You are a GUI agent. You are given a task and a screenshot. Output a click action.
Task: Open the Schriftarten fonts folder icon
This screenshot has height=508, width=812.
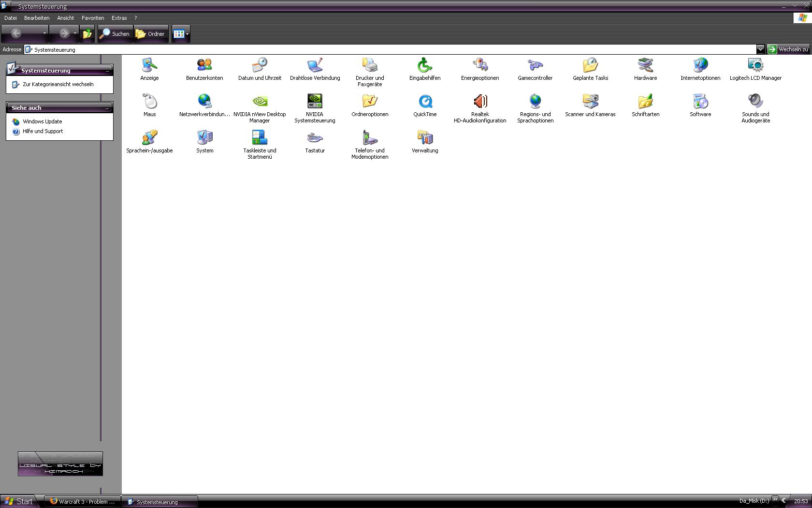click(x=645, y=101)
